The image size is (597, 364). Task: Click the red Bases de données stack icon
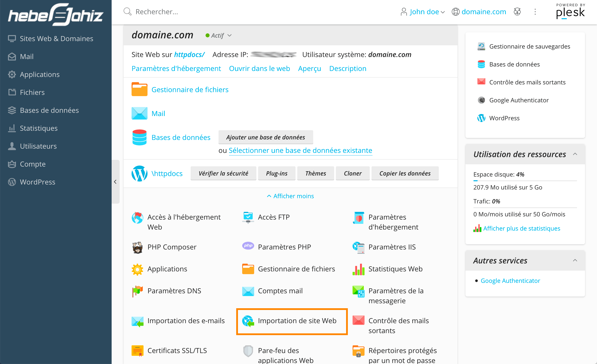coord(139,137)
